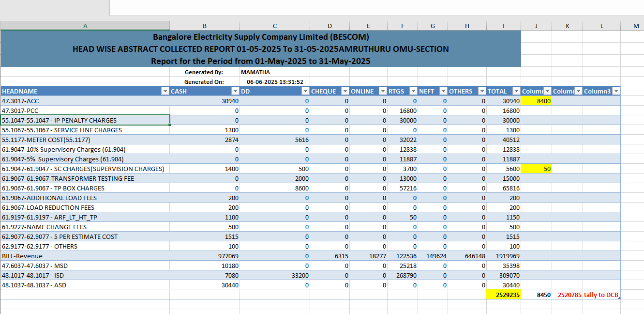The height and width of the screenshot is (314, 644).
Task: Open the Column3 filter dropdown
Action: coord(616,91)
